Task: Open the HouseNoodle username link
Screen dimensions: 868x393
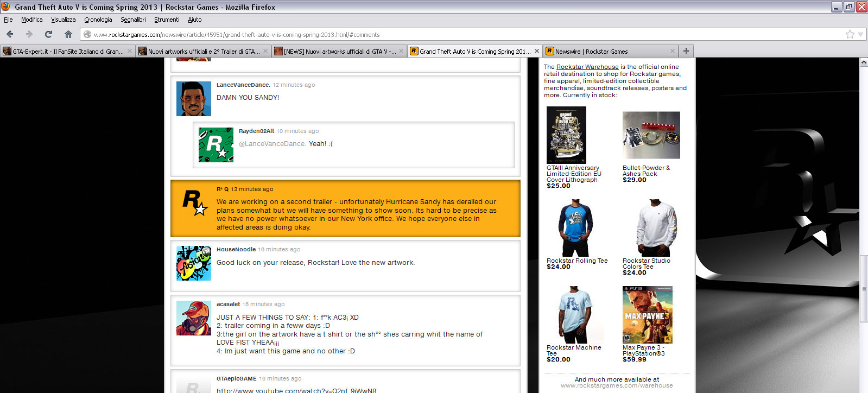Action: 236,249
